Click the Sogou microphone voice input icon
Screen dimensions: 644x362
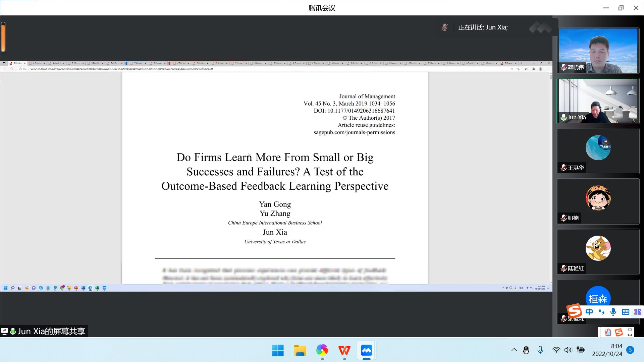[613, 312]
